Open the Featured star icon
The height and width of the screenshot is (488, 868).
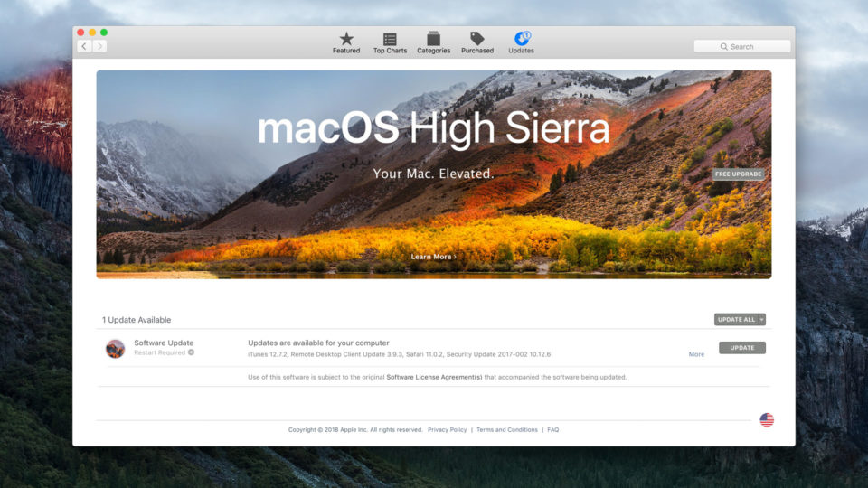[x=346, y=39]
